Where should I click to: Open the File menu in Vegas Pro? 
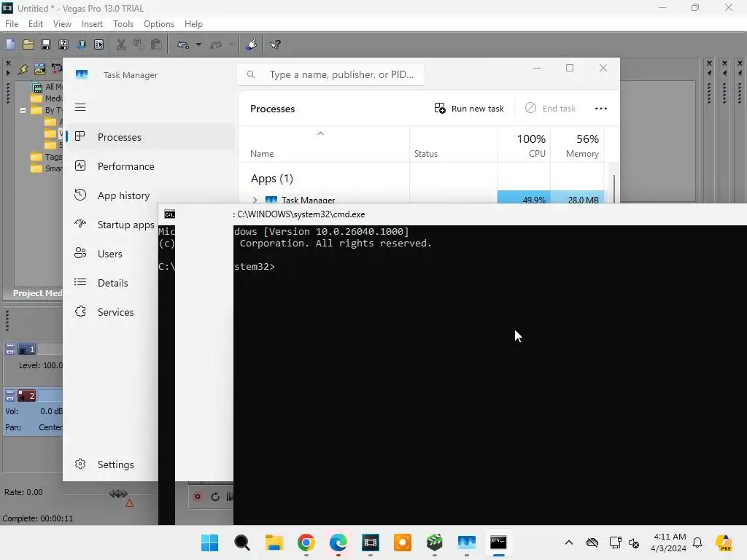(x=12, y=24)
